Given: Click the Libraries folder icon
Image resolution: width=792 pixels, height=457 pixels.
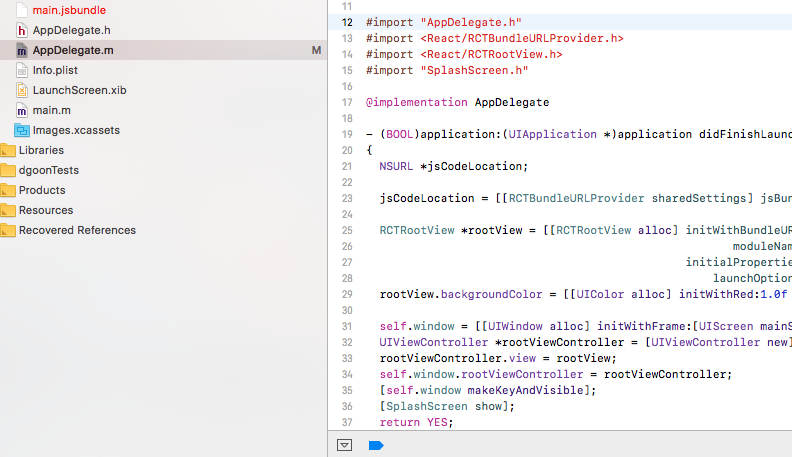Looking at the screenshot, I should [x=8, y=150].
